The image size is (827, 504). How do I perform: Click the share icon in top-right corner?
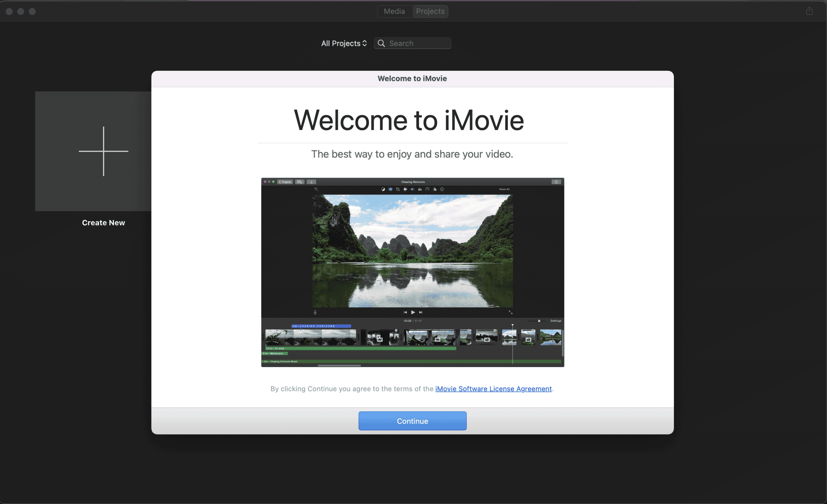pos(809,11)
